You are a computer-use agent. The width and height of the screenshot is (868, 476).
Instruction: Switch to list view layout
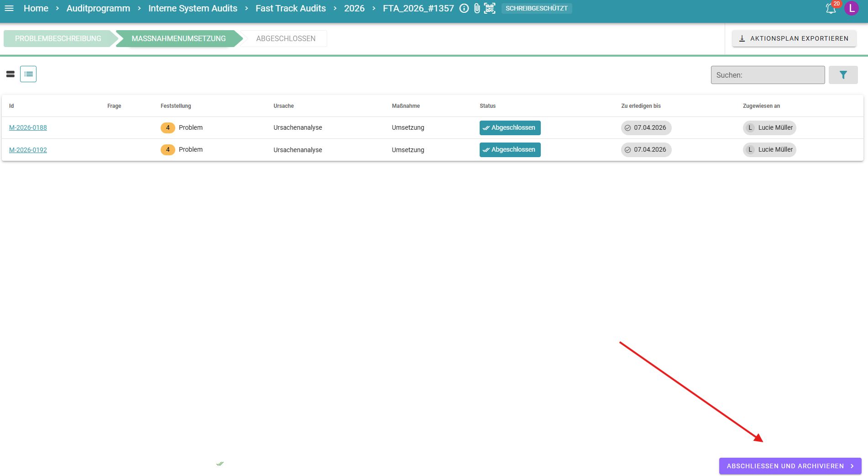tap(28, 74)
